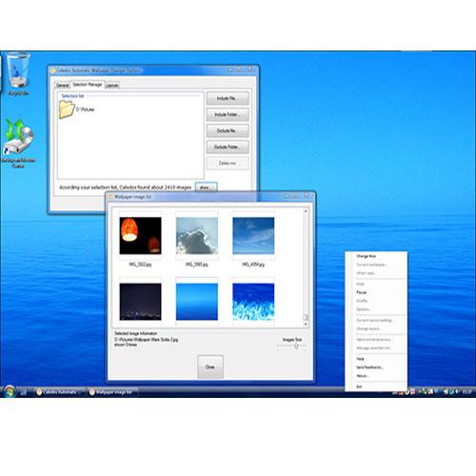Viewport: 476px width, 476px height.
Task: Choose Pause in the tray menu
Action: [x=362, y=292]
